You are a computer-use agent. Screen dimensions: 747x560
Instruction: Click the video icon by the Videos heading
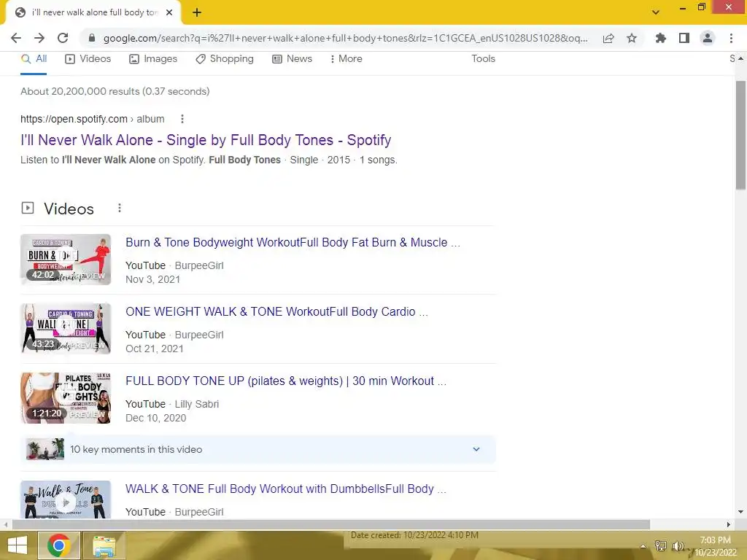click(x=28, y=208)
